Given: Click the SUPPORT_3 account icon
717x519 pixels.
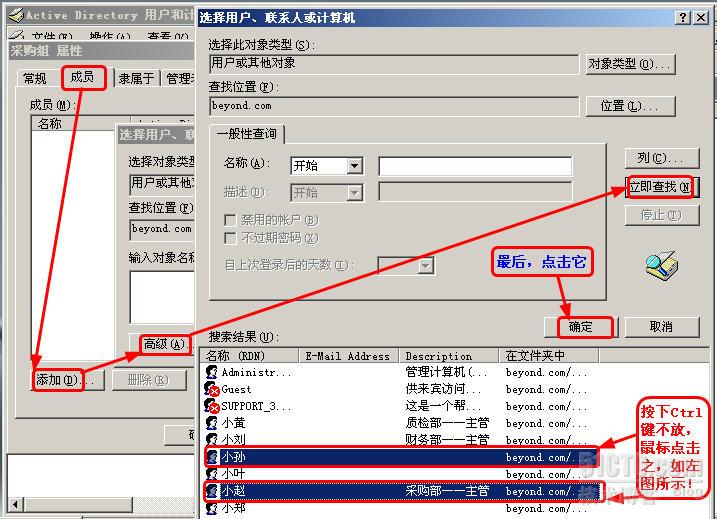Looking at the screenshot, I should click(x=212, y=406).
